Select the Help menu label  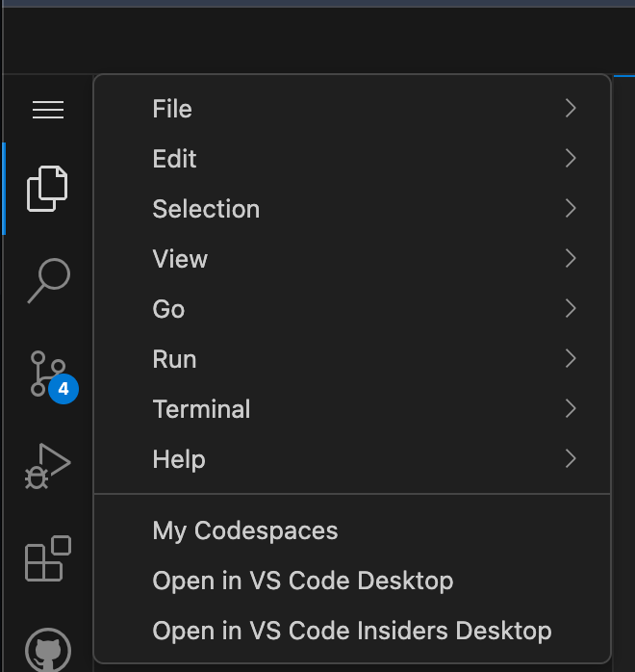pyautogui.click(x=179, y=459)
